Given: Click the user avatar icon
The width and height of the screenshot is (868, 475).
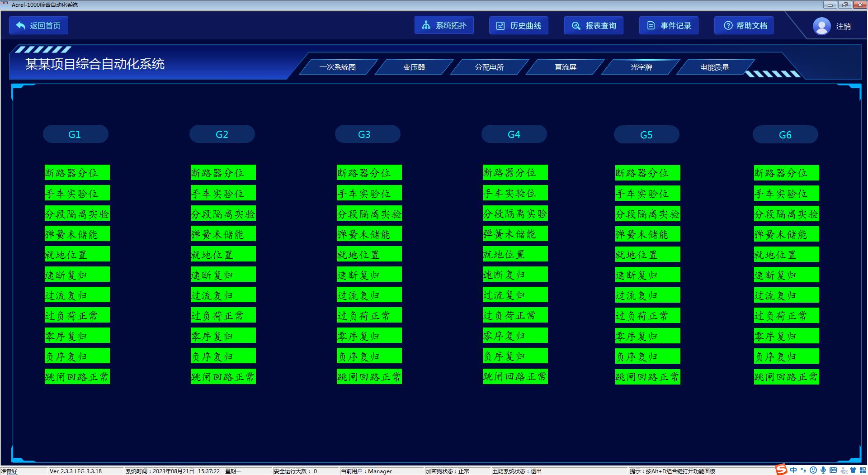Looking at the screenshot, I should pyautogui.click(x=821, y=26).
